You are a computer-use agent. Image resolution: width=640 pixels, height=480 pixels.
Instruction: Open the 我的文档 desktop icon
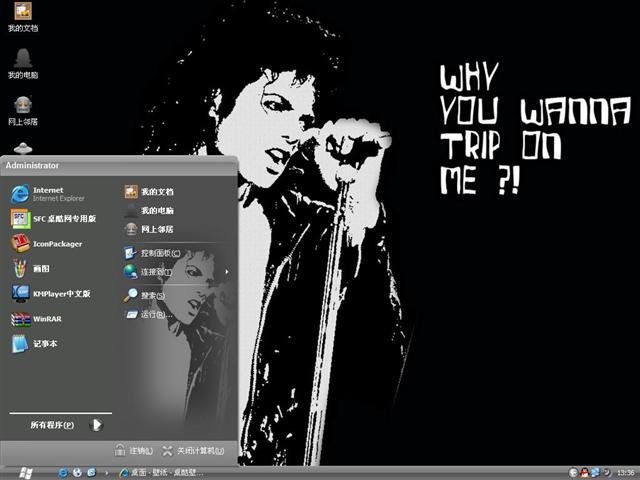(23, 17)
